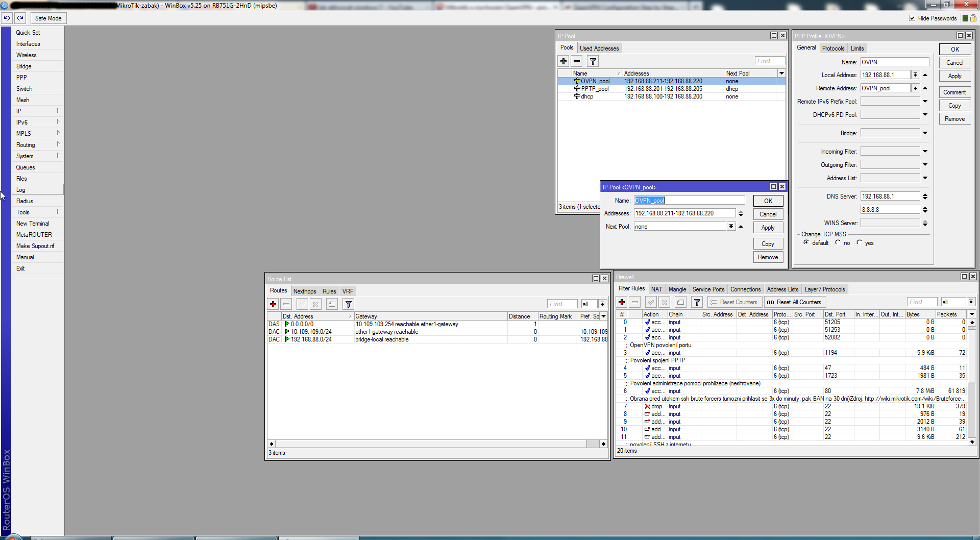Click the filter funnel in Firewall toolbar
This screenshot has width=980, height=540.
[x=697, y=302]
